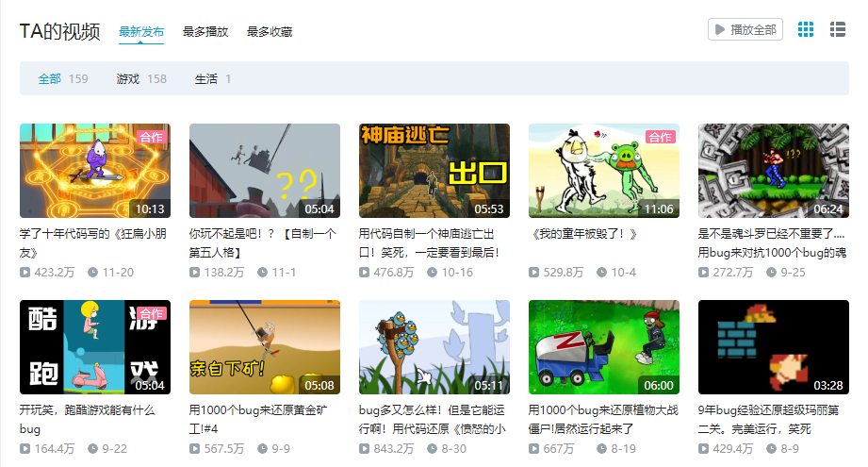Open the Angry Birds video thumbnail
Viewport: 868px width, 467px height.
pyautogui.click(x=434, y=347)
